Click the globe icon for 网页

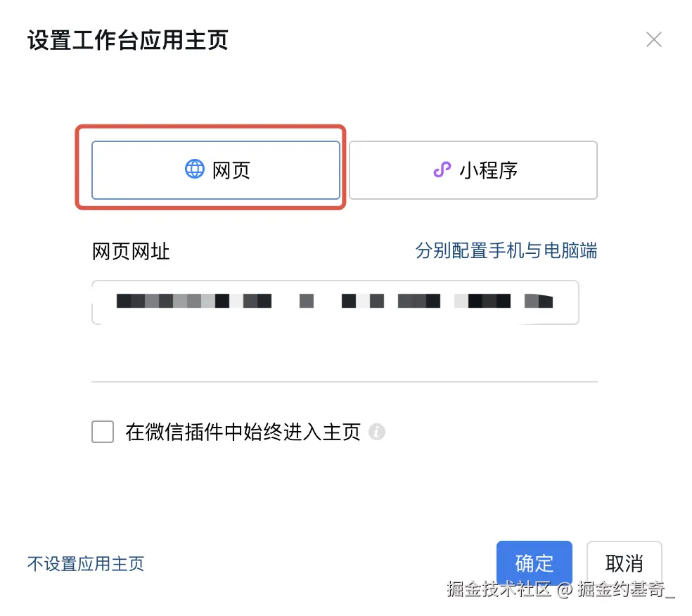(x=194, y=169)
